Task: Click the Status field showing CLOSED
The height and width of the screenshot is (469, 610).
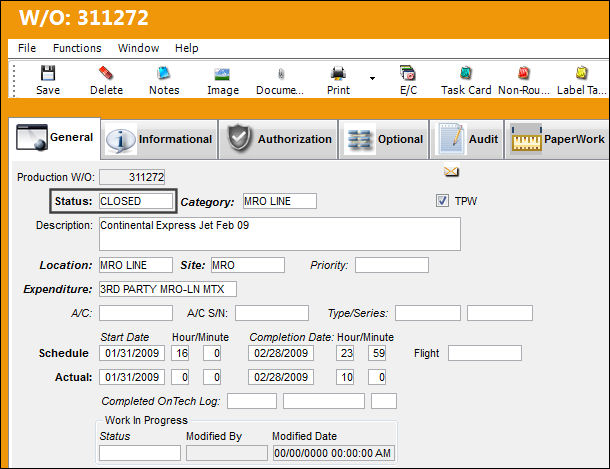Action: (x=136, y=201)
